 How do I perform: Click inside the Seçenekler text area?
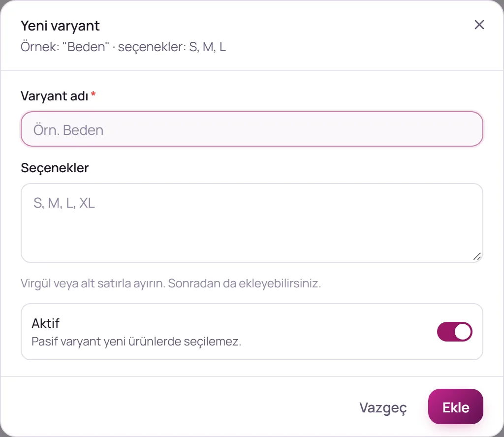[x=252, y=223]
